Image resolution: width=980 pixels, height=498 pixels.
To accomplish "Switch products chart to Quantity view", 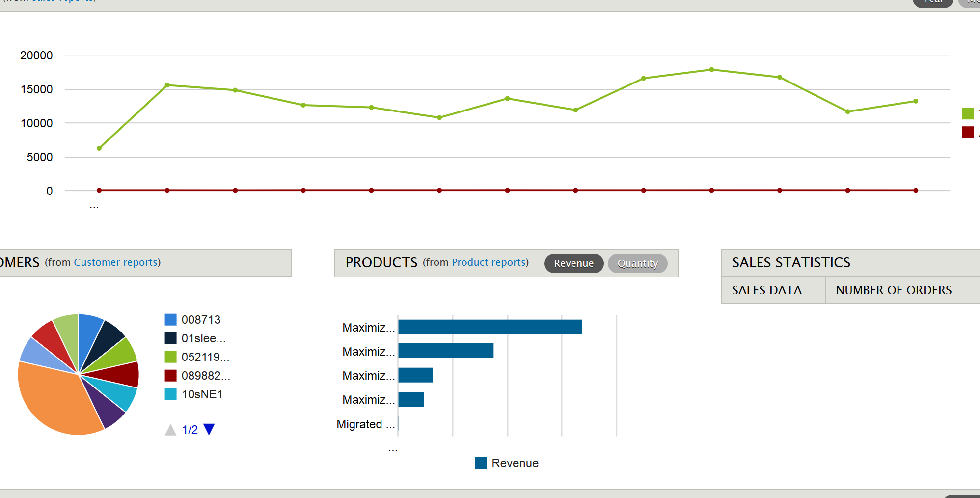I will click(x=637, y=263).
